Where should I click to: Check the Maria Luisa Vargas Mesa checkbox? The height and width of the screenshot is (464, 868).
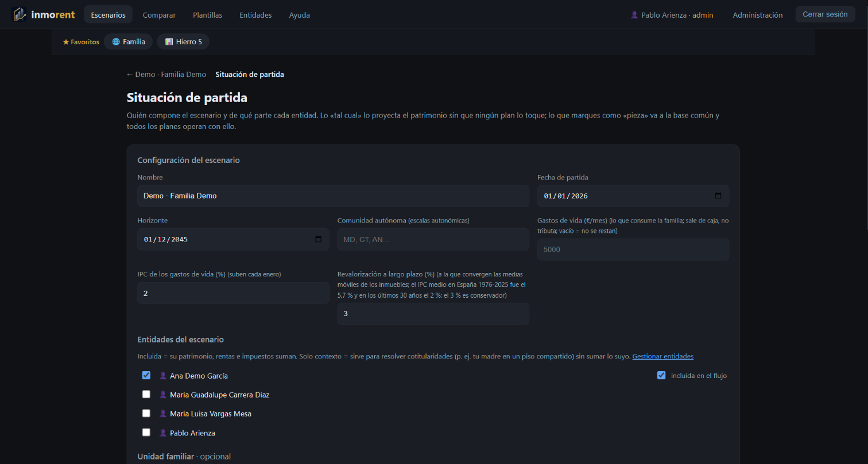point(146,413)
